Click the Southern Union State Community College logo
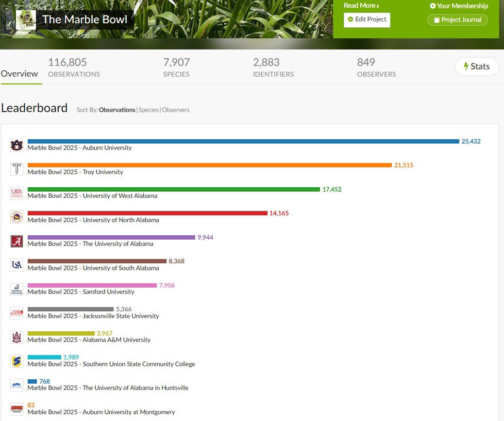504x421 pixels. pos(17,361)
